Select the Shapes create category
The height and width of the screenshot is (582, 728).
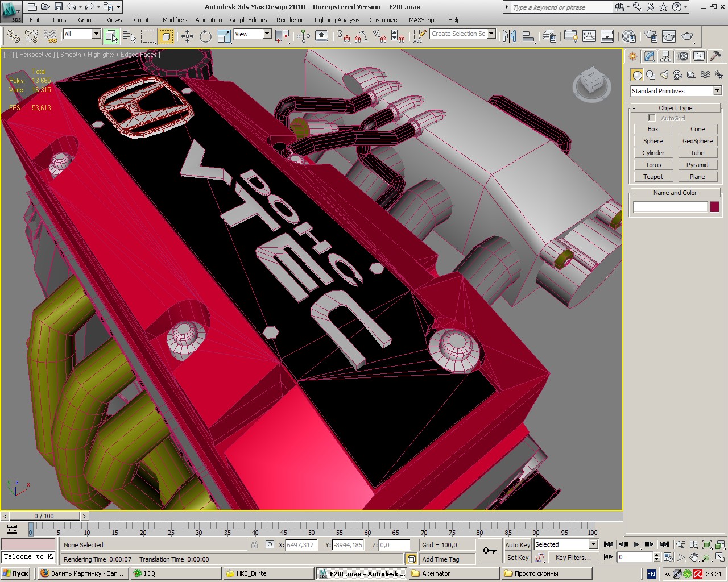click(x=651, y=75)
